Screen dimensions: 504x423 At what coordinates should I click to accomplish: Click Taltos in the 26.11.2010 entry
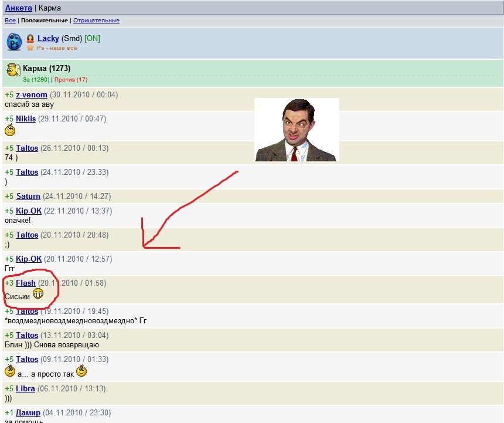tap(27, 148)
